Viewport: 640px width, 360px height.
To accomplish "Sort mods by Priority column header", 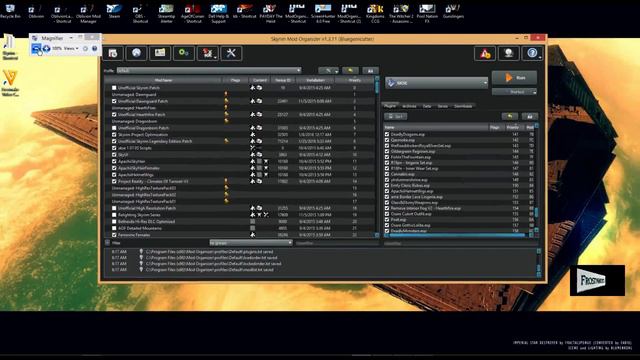I will point(354,80).
